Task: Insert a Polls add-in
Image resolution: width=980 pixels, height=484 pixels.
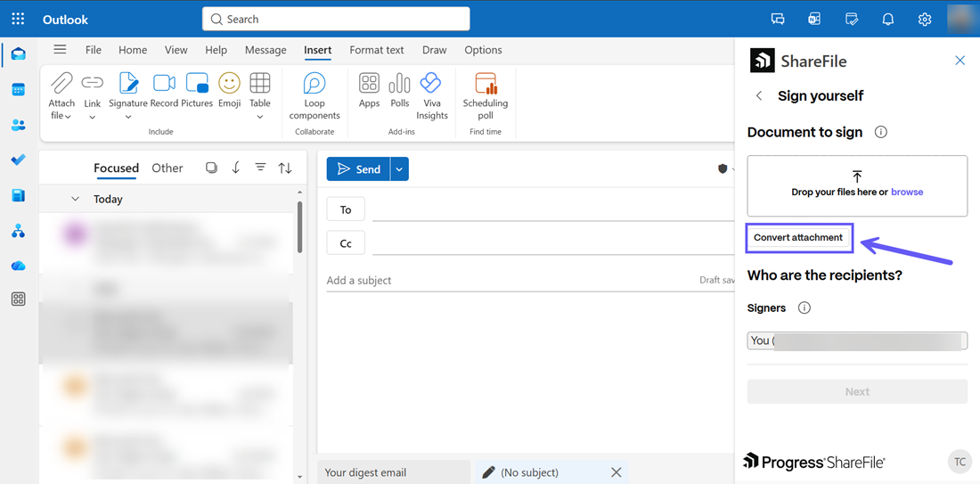Action: click(x=399, y=83)
